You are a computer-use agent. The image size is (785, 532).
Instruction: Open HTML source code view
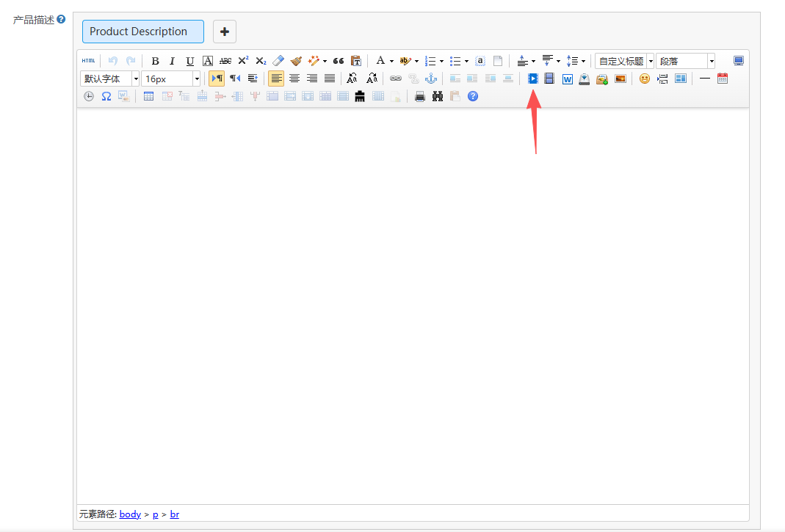(88, 61)
